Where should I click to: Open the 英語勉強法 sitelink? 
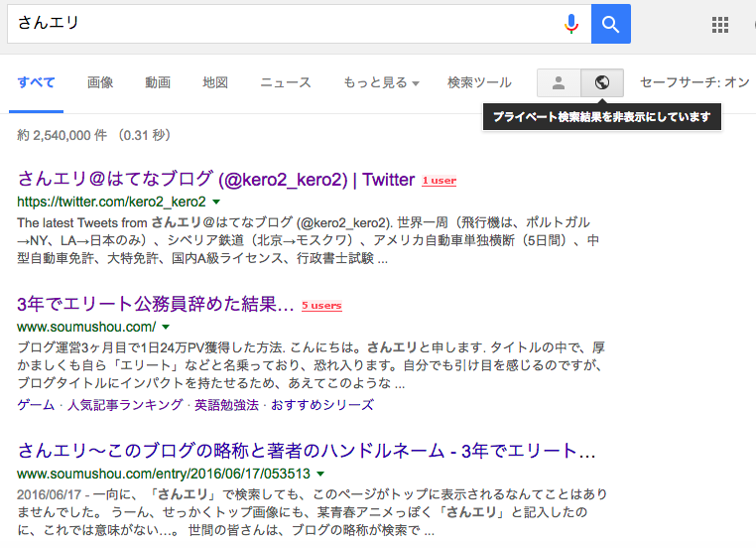coord(226,405)
